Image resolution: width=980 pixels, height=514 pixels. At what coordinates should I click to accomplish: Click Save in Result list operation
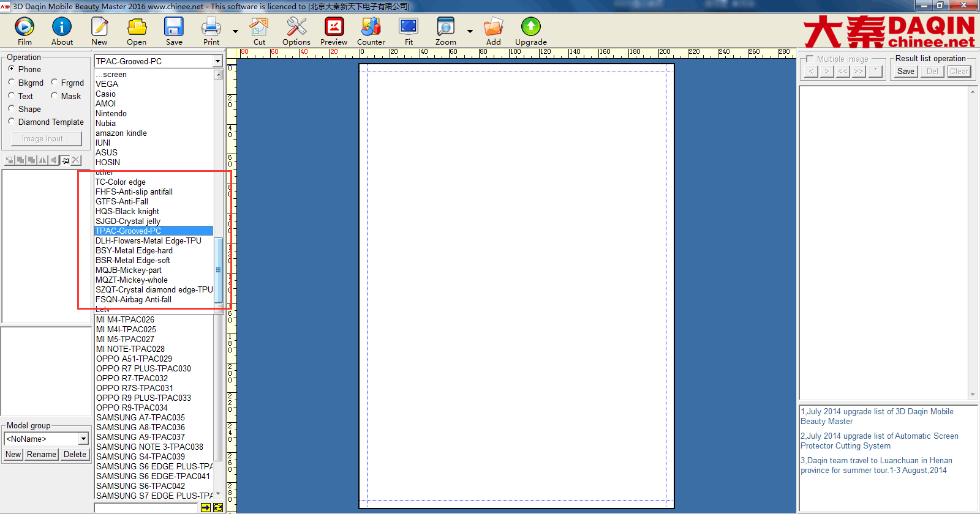click(906, 71)
